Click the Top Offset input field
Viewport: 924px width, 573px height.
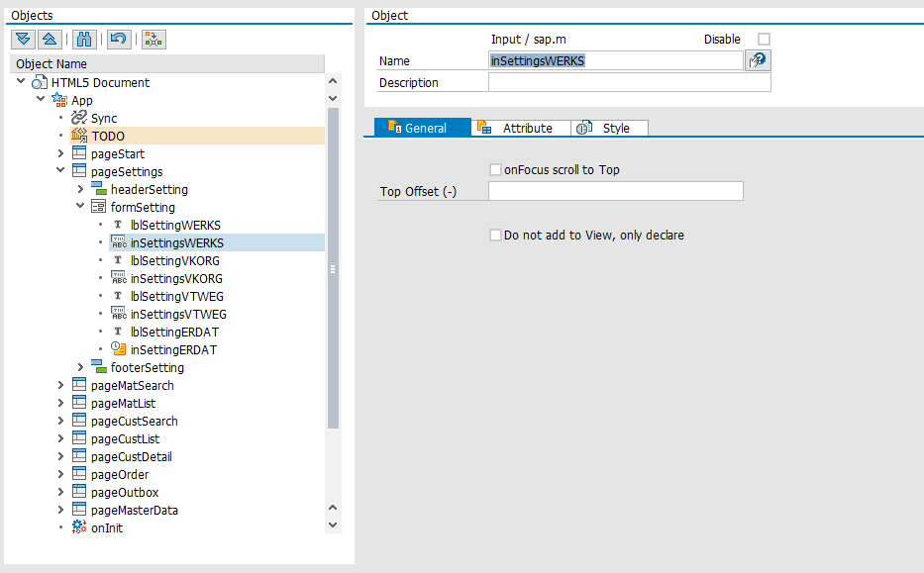tap(615, 191)
